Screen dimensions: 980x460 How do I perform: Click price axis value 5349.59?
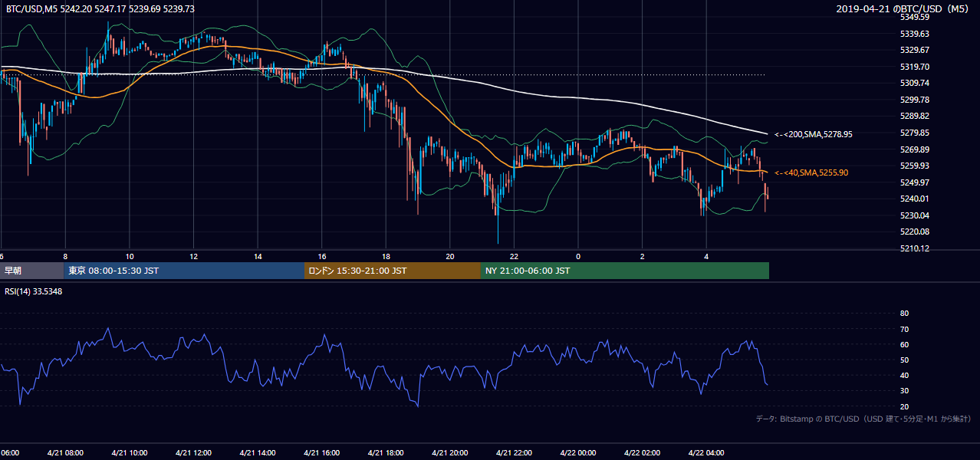(x=915, y=17)
